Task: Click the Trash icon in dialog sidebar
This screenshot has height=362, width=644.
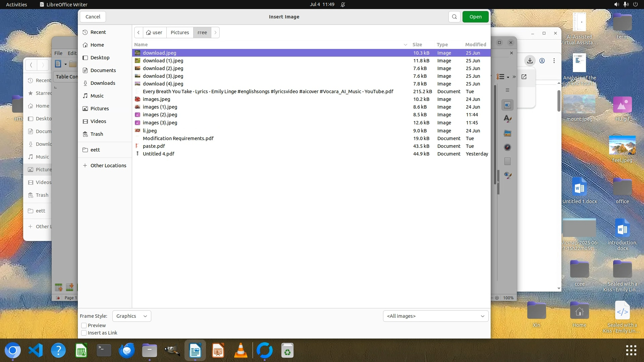Action: pos(97,134)
